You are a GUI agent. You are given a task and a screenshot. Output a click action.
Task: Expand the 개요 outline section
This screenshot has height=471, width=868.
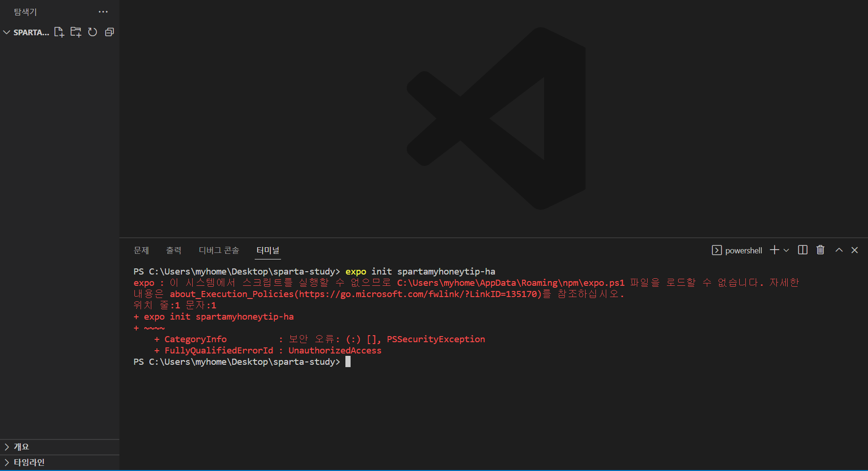(60, 447)
